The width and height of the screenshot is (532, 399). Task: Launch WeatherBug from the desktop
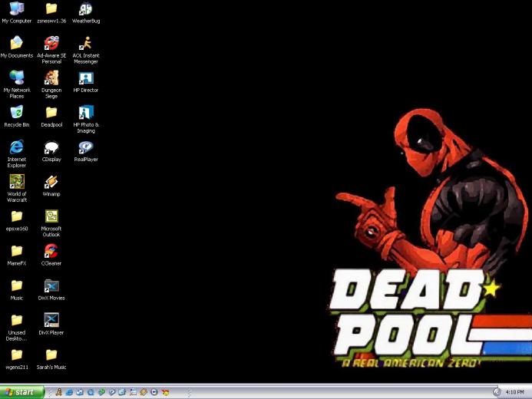(x=86, y=12)
